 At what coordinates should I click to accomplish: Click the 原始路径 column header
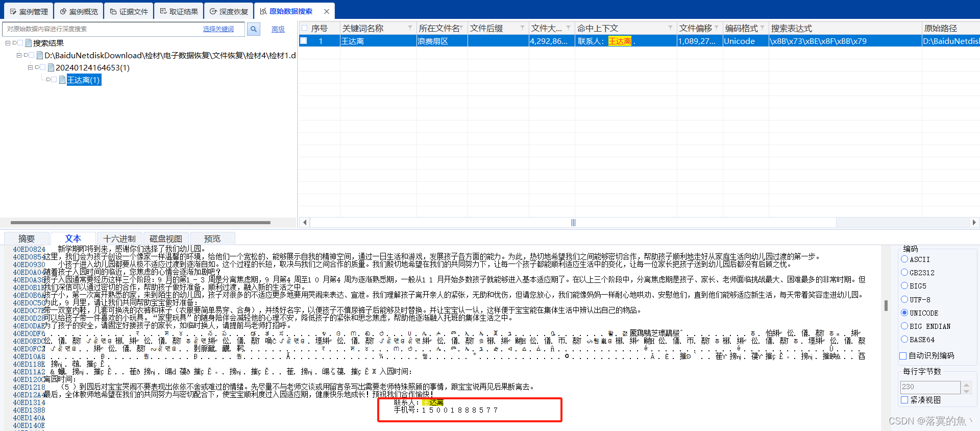[x=951, y=28]
